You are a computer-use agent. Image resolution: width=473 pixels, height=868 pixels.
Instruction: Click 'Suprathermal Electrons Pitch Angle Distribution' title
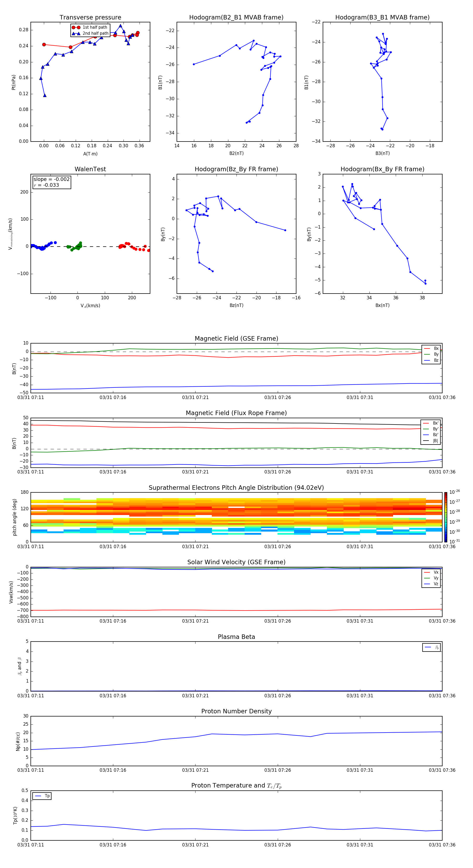coord(236,488)
